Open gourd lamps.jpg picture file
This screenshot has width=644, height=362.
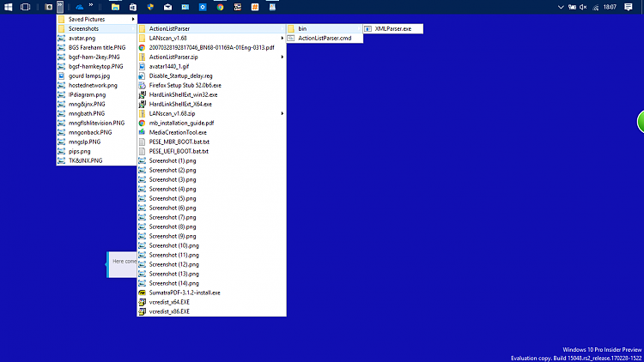tap(88, 75)
